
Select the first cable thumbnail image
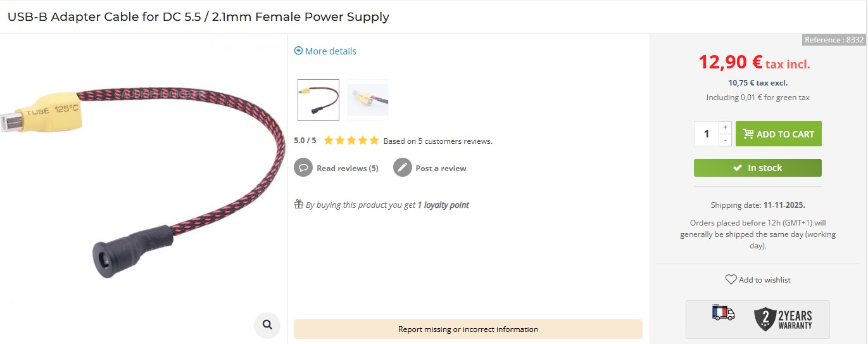318,99
